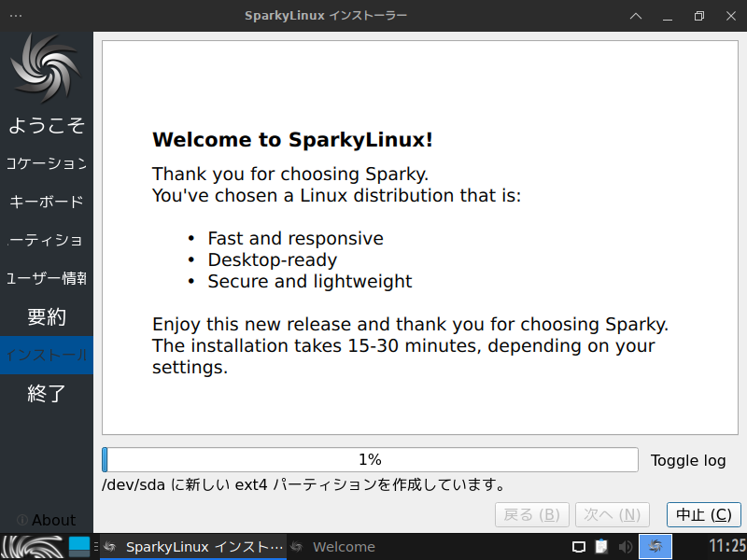Image resolution: width=747 pixels, height=560 pixels.
Task: Click Toggle log button
Action: pyautogui.click(x=688, y=460)
